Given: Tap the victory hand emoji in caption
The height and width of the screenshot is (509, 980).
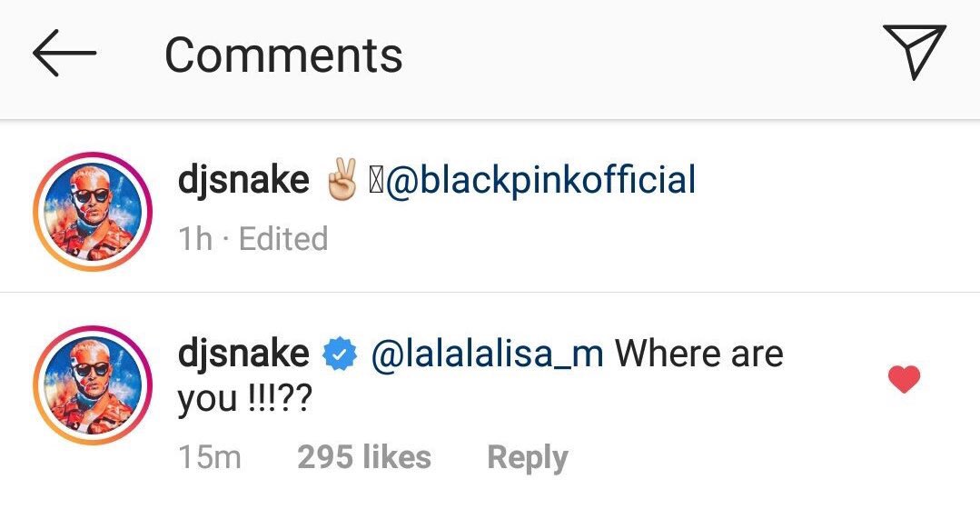Looking at the screenshot, I should [342, 181].
